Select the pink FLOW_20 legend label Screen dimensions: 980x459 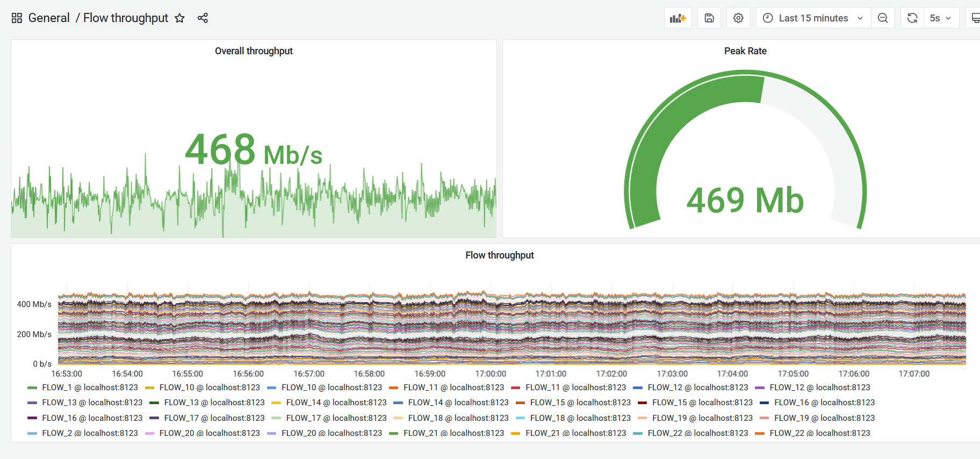coord(210,433)
